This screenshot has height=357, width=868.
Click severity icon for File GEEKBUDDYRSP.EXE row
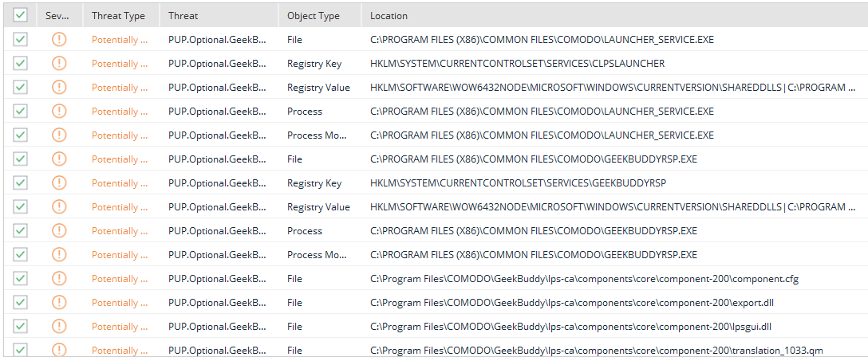pos(59,159)
